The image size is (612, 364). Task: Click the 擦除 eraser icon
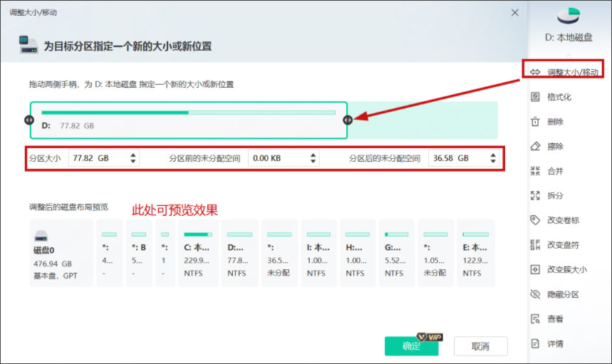535,146
